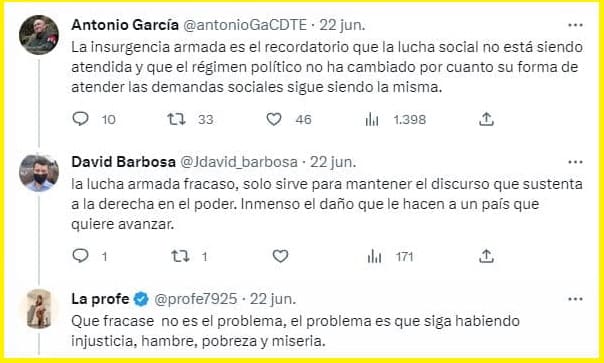Open more options on David Barbosa's tweet
604x363 pixels.
[575, 162]
